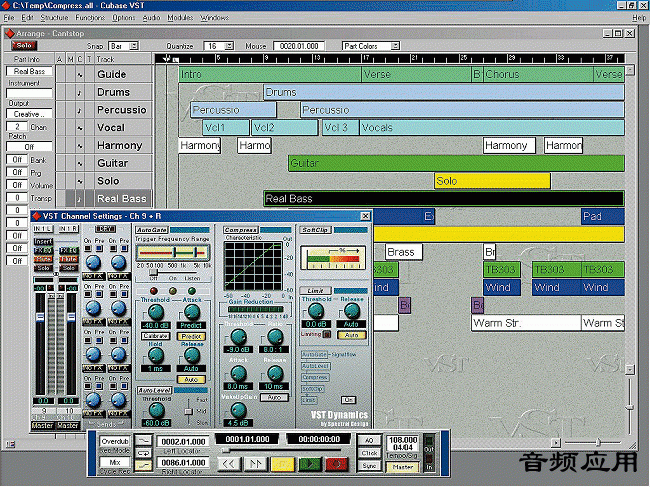Toggle the Master tempo button on transport
650x487 pixels.
(402, 467)
